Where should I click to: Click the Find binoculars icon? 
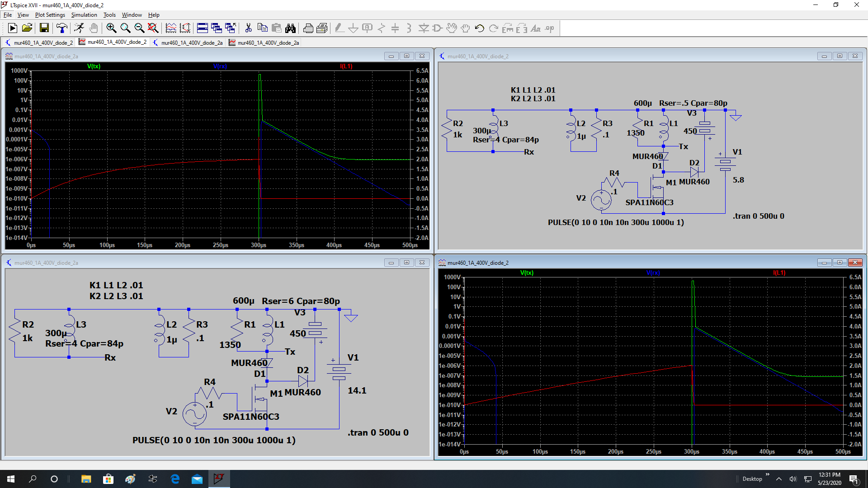click(290, 28)
